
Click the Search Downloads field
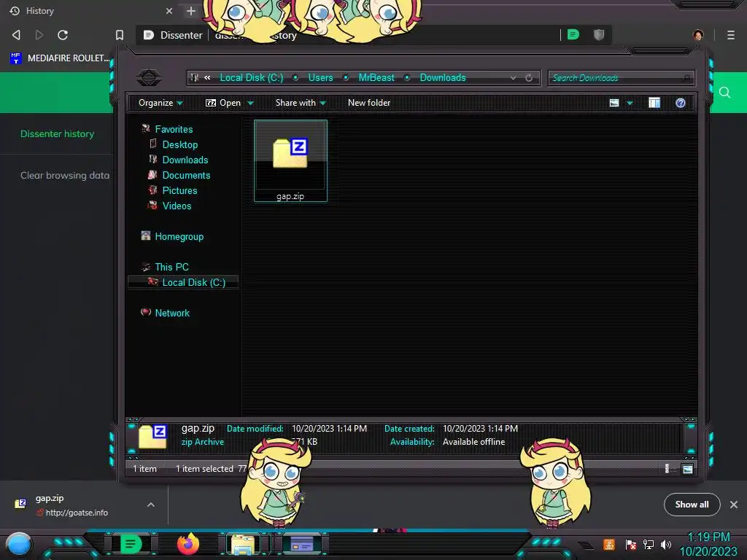click(x=622, y=77)
